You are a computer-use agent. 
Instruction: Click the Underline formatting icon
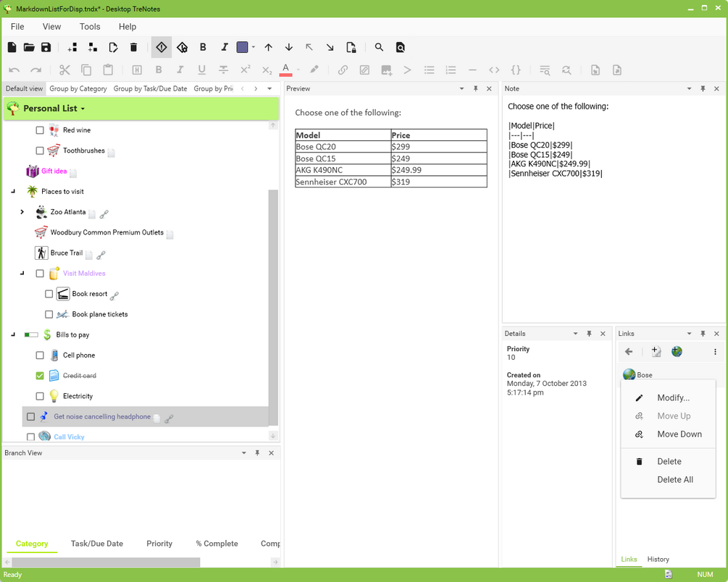tap(201, 70)
